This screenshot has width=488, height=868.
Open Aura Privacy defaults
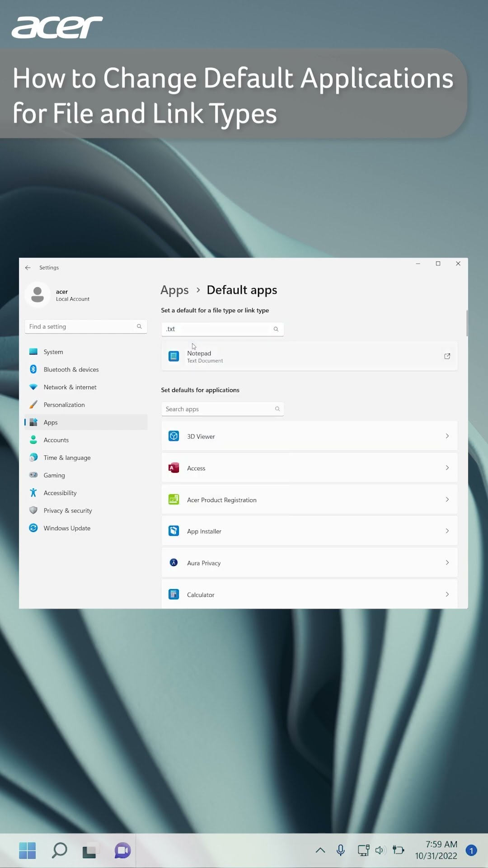(x=310, y=563)
